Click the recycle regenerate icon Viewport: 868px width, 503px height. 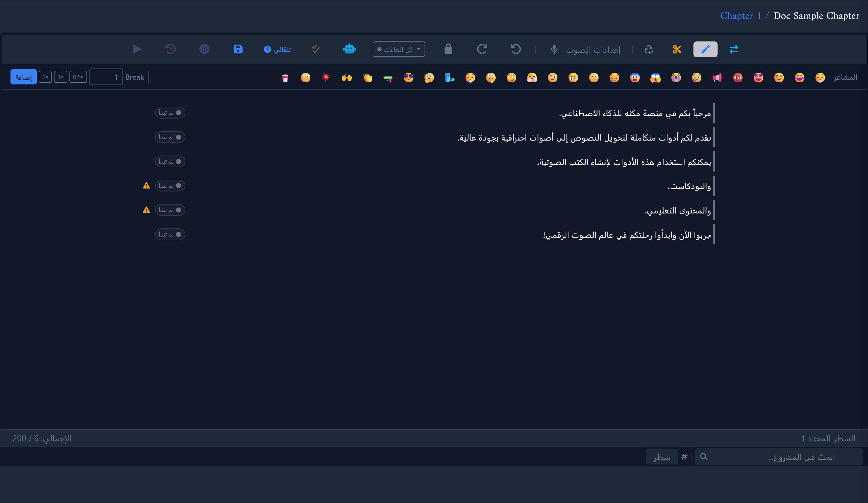click(649, 49)
